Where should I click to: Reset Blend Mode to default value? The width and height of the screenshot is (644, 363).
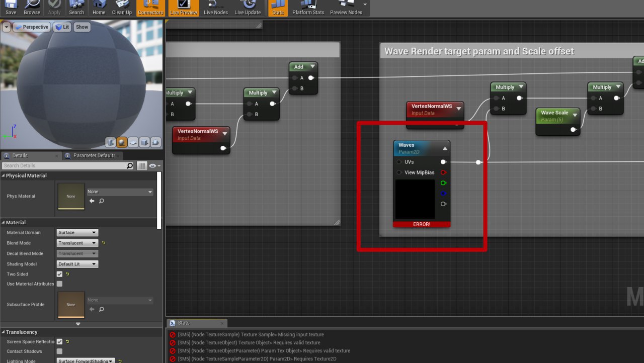pos(103,243)
